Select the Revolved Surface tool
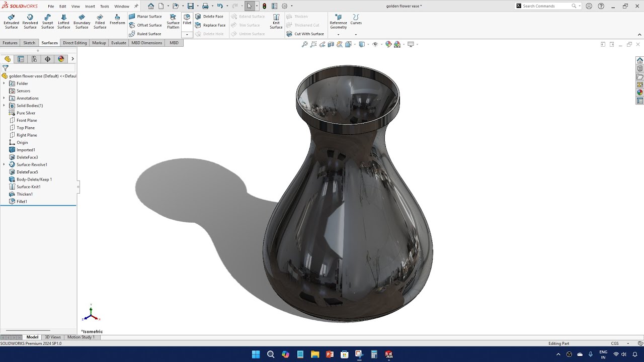This screenshot has width=644, height=362. point(30,22)
